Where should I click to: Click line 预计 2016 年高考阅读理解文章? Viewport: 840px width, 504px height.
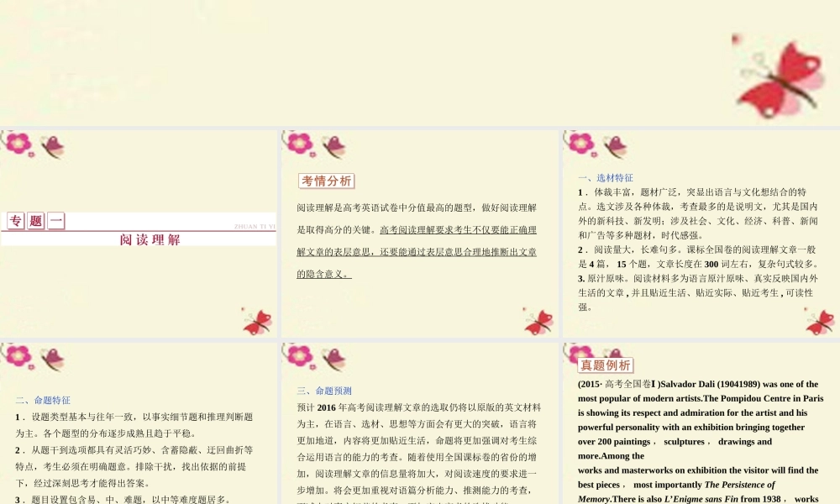point(419,407)
